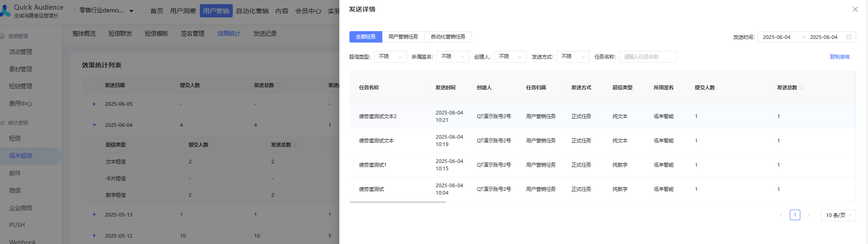Click info icon next to 发送总数 drawer header
Viewport: 868px width, 244px height.
pos(801,87)
